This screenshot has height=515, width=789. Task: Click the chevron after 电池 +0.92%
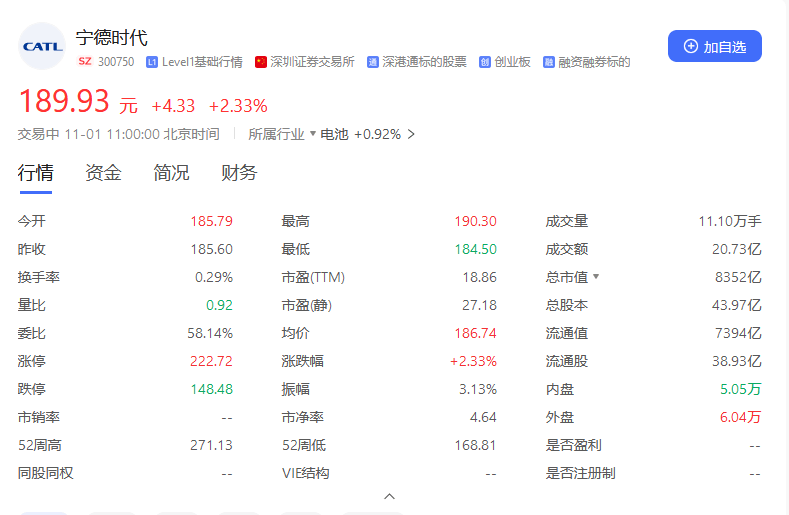pyautogui.click(x=411, y=134)
